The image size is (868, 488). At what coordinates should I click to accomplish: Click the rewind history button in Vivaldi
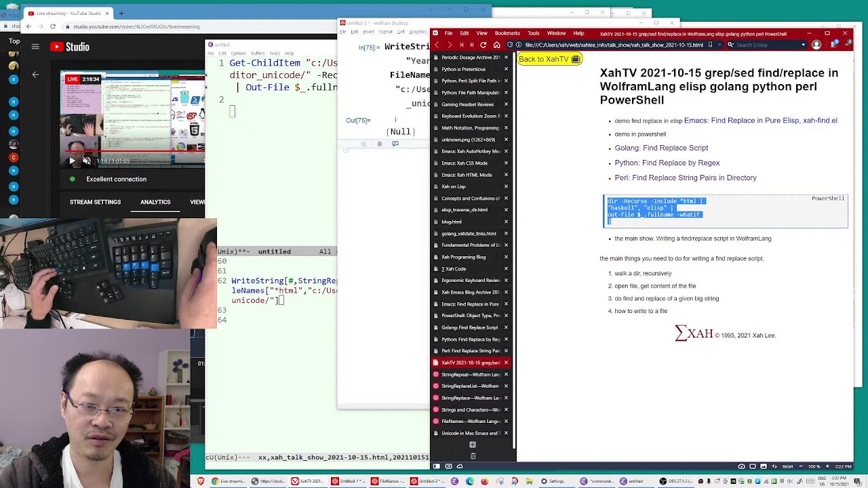tap(461, 45)
